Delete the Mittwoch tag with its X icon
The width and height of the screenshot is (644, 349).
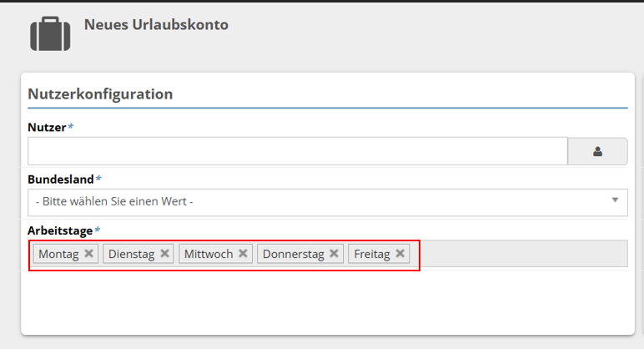[x=243, y=254]
